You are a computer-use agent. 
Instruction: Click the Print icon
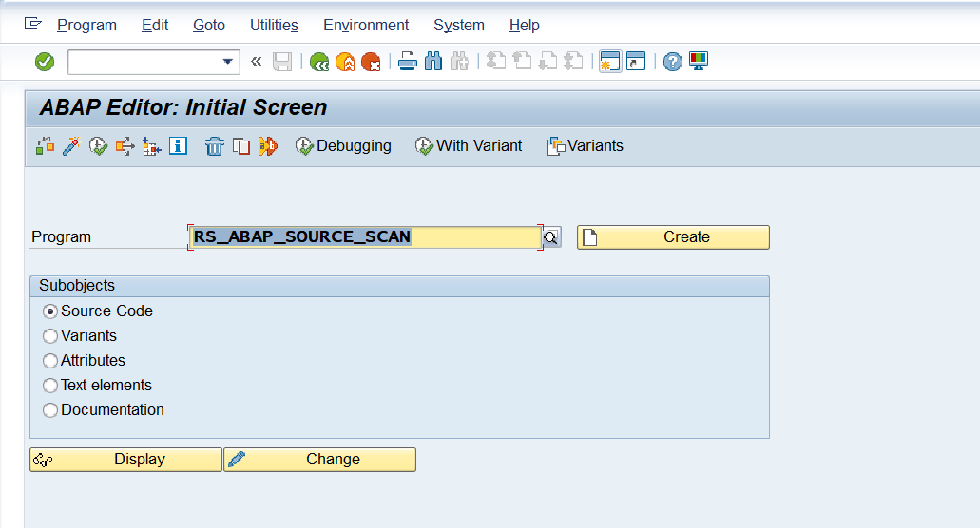pos(408,62)
